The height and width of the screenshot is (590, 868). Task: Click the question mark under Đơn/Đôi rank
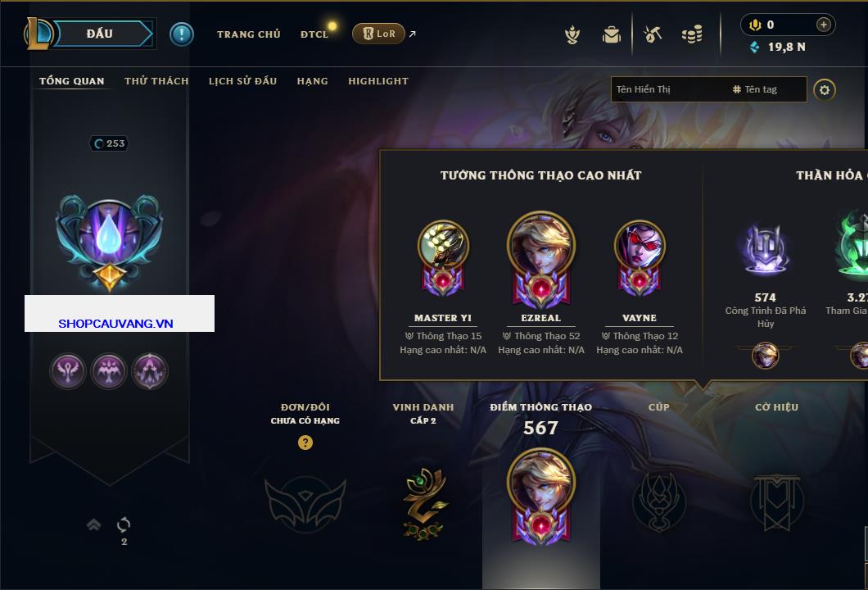pyautogui.click(x=305, y=442)
